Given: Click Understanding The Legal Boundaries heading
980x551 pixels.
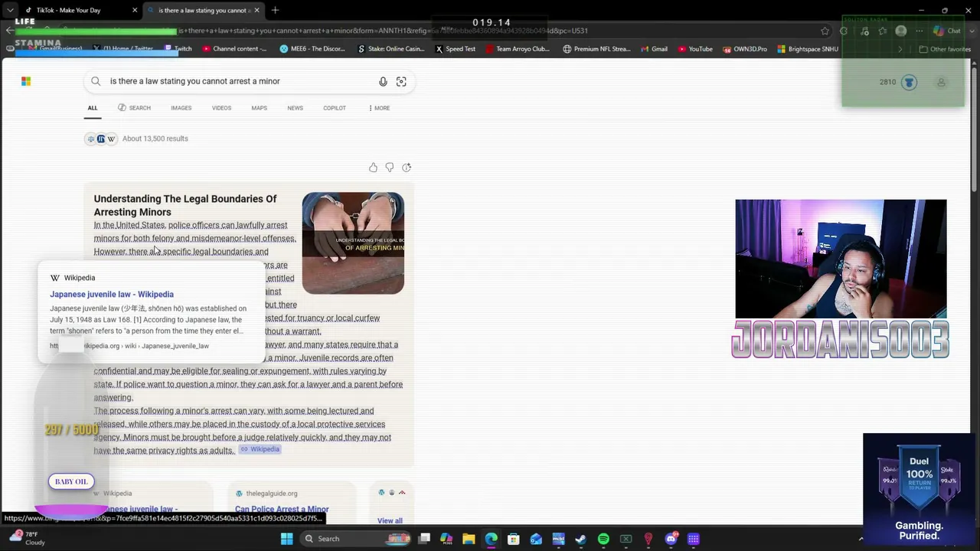Looking at the screenshot, I should (185, 205).
